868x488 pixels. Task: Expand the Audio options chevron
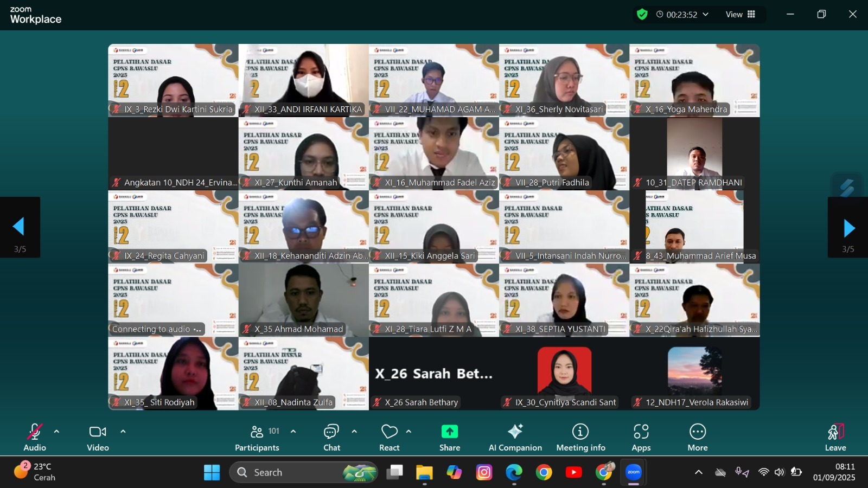coord(56,432)
